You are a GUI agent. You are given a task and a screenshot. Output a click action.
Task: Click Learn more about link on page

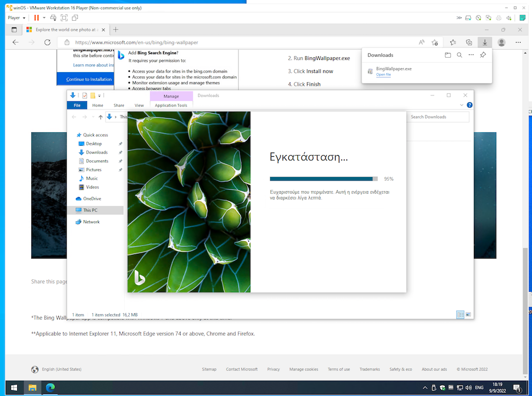(94, 65)
